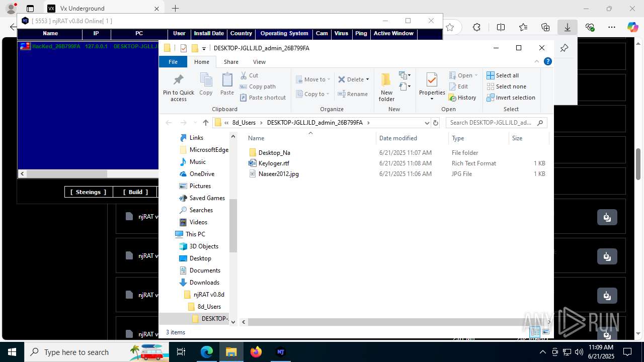Image resolution: width=644 pixels, height=362 pixels.
Task: Click 8d_Users breadcrumb in address bar
Action: [244, 123]
